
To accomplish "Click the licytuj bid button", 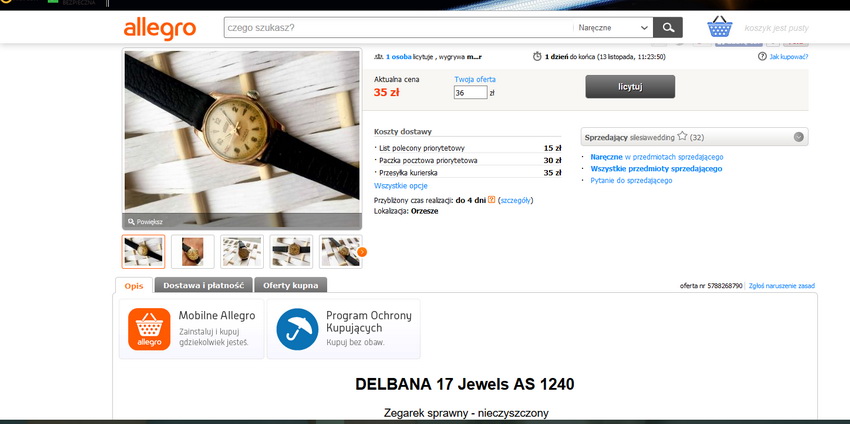I will [630, 87].
